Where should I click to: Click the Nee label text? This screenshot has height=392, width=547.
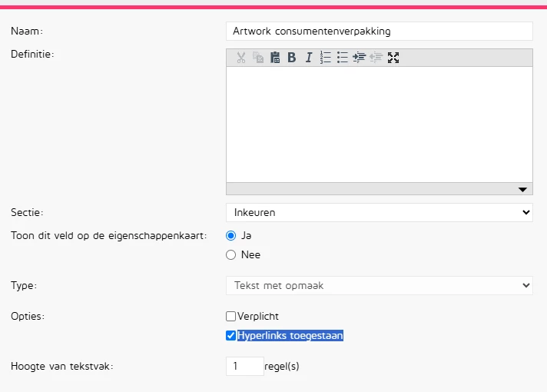[x=250, y=255]
